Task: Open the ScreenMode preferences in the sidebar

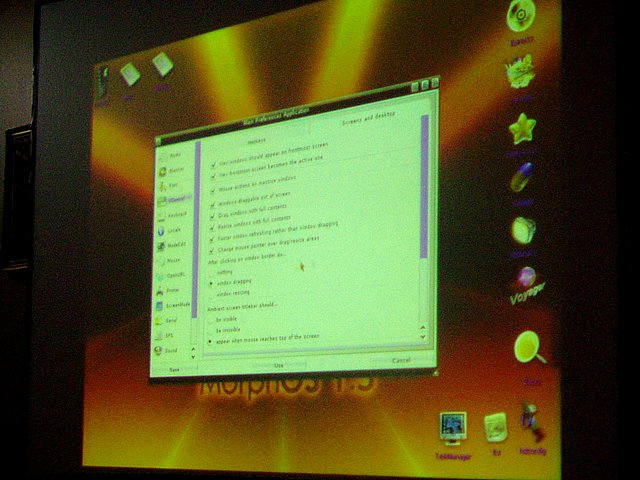Action: pyautogui.click(x=173, y=305)
